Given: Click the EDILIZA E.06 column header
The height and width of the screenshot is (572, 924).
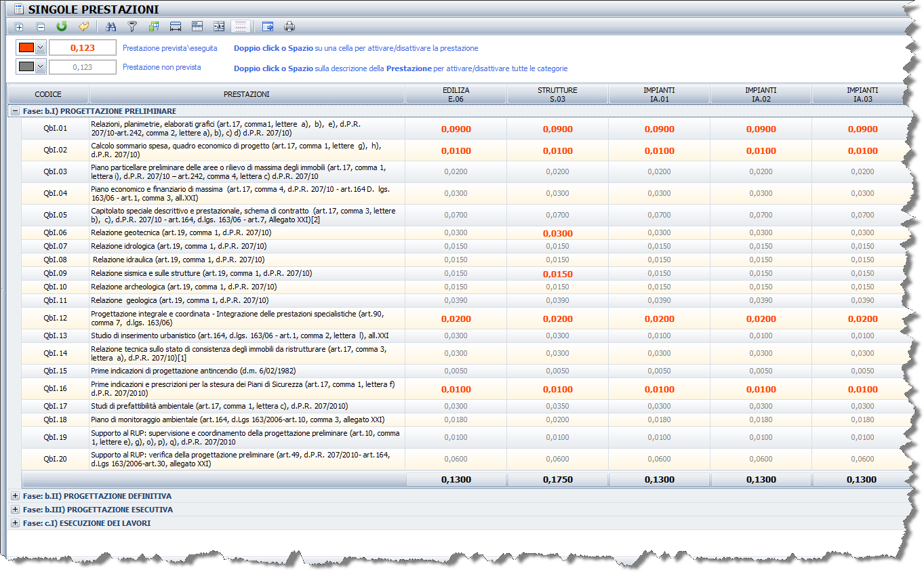Looking at the screenshot, I should point(456,94).
